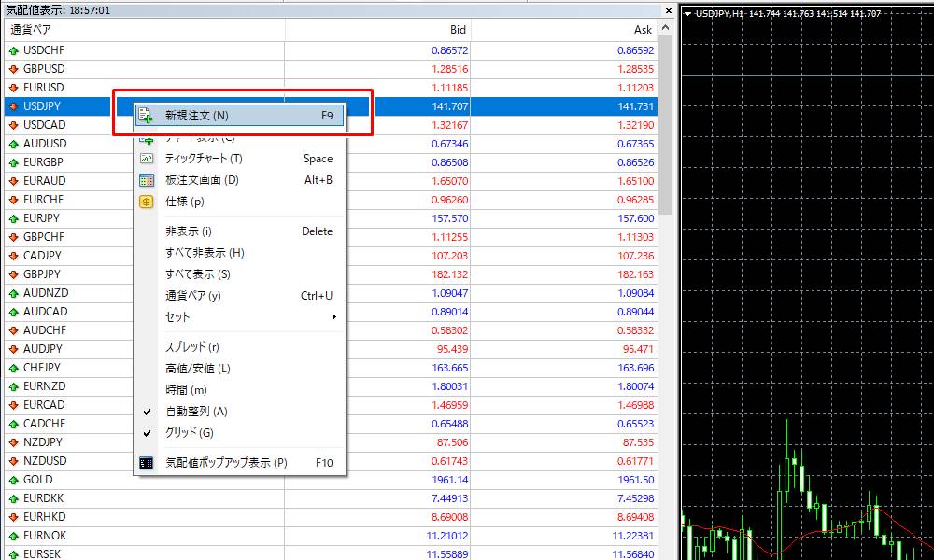Open Depth of Market via the 板注文画面 icon
The width and height of the screenshot is (934, 560).
(x=146, y=178)
